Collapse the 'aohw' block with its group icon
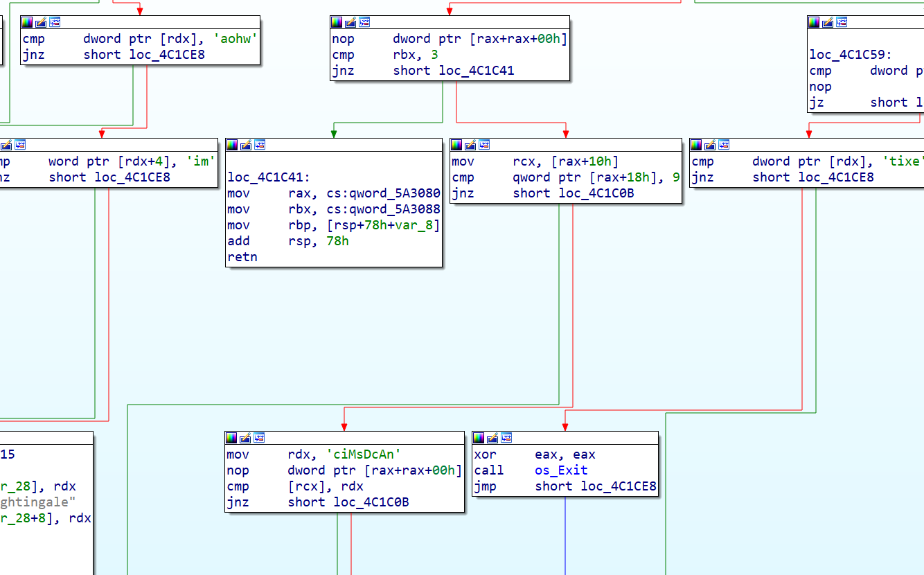 point(54,21)
